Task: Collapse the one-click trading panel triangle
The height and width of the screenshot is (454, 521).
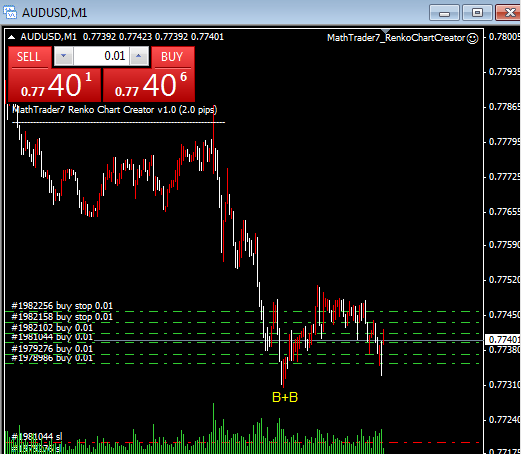Action: pyautogui.click(x=11, y=37)
